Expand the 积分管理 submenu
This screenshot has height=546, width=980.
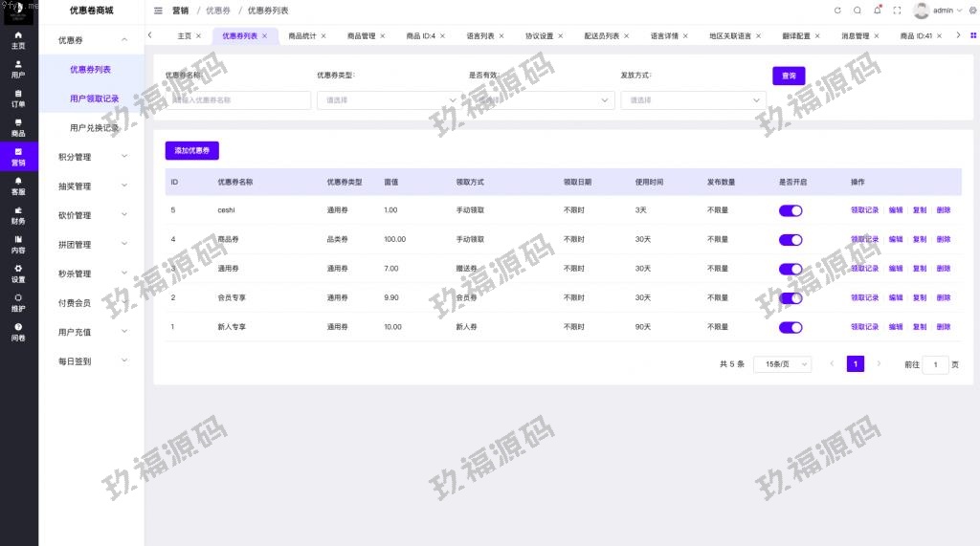coord(92,157)
